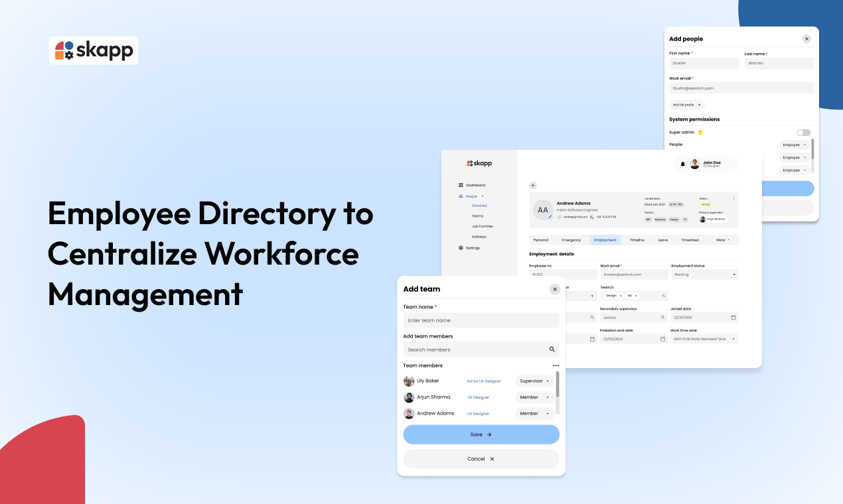
Task: Close the Add people dialog
Action: pos(806,39)
